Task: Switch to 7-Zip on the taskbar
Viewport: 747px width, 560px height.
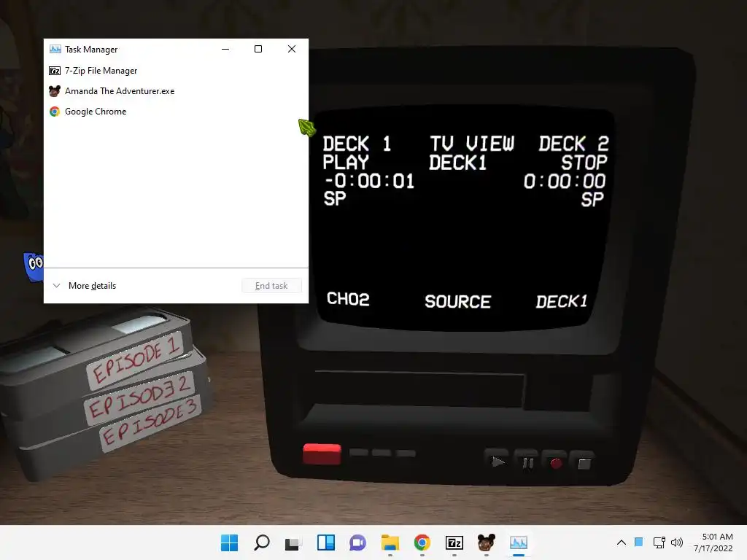Action: (x=454, y=542)
